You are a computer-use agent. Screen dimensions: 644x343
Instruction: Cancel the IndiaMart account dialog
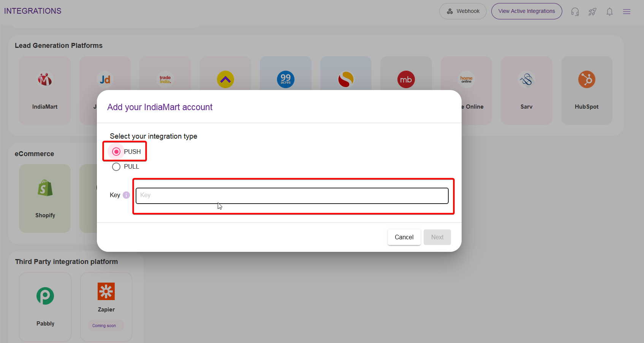(x=404, y=237)
